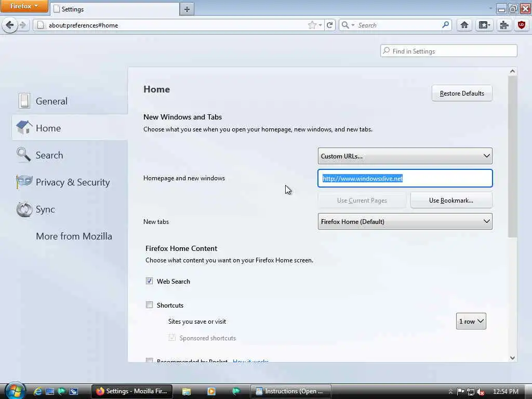Image resolution: width=532 pixels, height=399 pixels.
Task: Click the muted volume tray icon
Action: coord(480,392)
